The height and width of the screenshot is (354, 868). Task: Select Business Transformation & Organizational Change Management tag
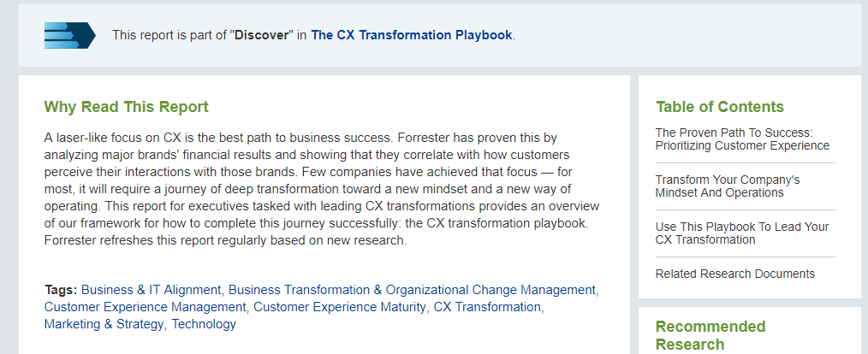point(412,290)
